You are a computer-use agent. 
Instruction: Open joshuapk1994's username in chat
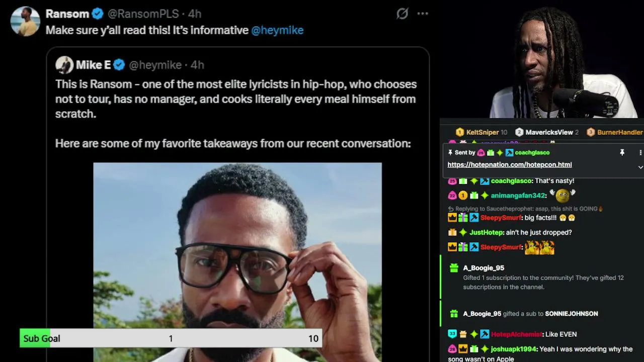[x=514, y=349]
